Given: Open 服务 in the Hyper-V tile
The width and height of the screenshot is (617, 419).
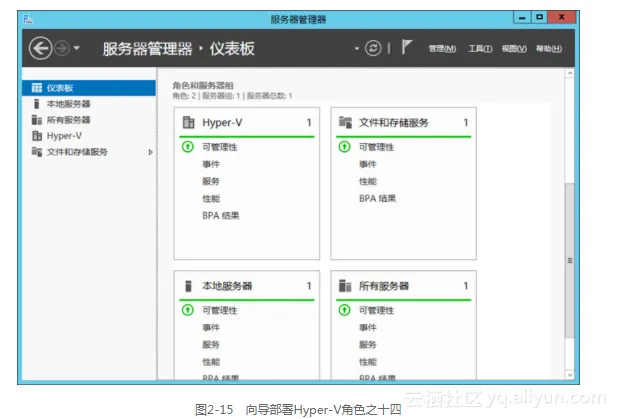Looking at the screenshot, I should (211, 181).
